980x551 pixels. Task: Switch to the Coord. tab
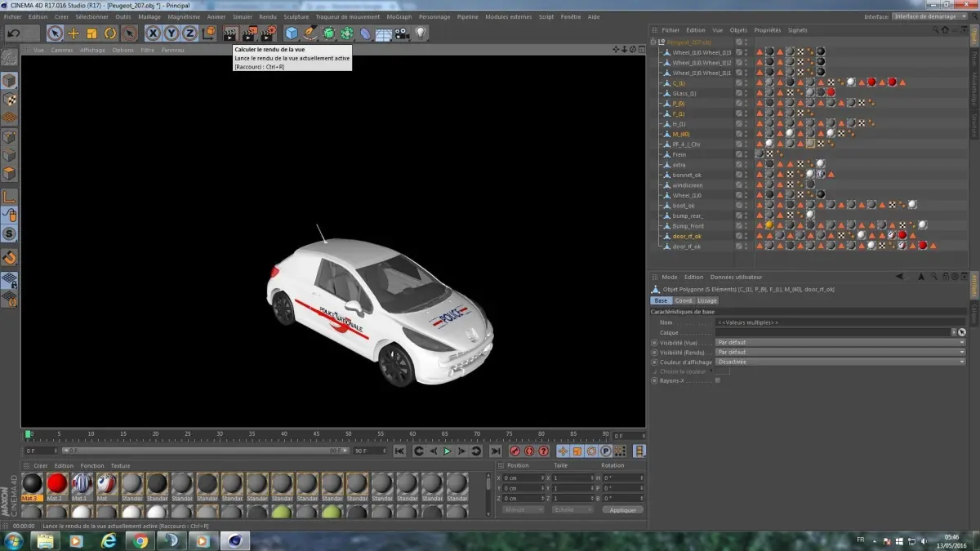(683, 300)
